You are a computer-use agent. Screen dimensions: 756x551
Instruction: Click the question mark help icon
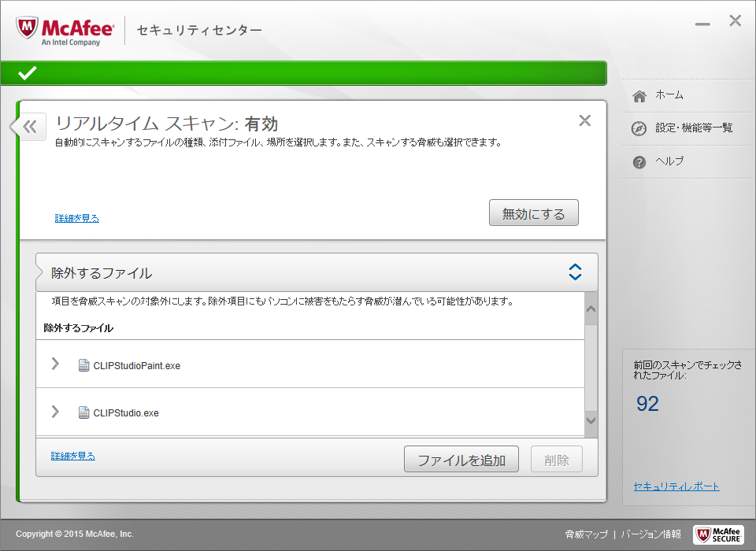click(x=639, y=162)
